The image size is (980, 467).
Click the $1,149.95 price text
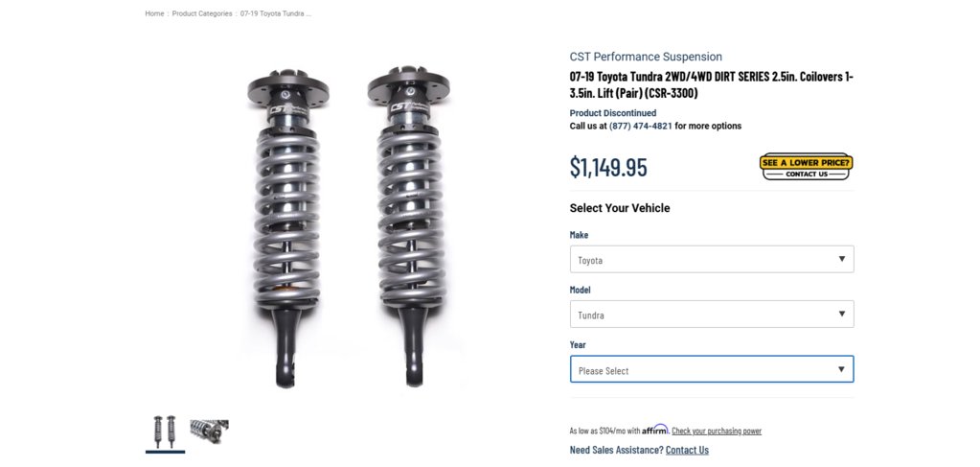(608, 167)
